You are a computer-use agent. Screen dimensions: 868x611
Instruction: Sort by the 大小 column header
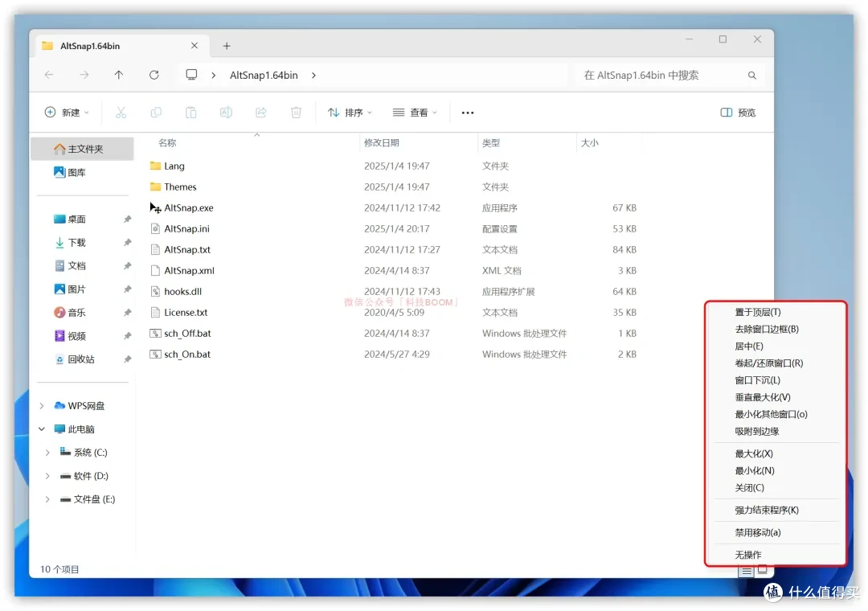click(x=590, y=143)
